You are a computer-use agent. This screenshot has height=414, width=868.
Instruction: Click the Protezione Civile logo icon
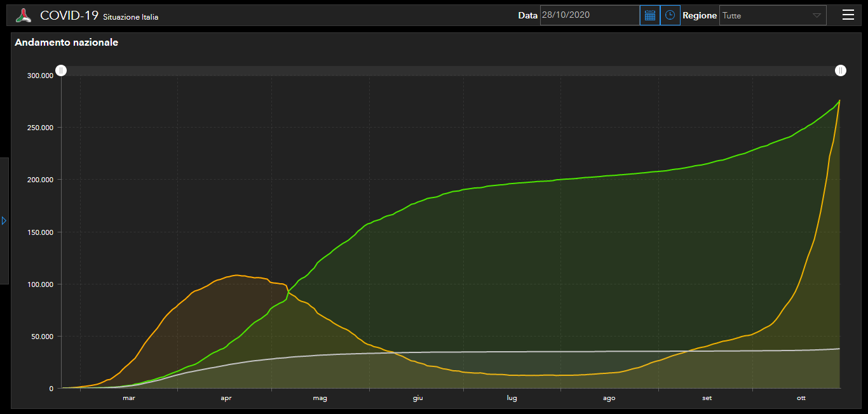24,15
